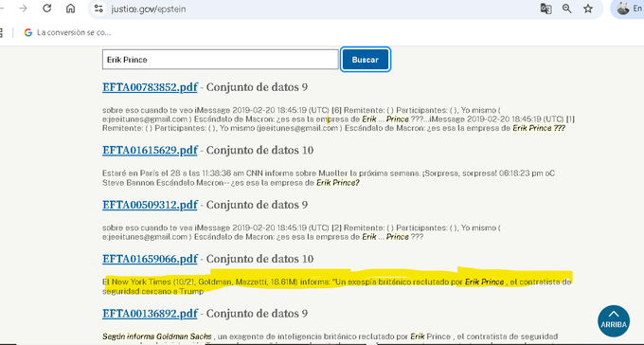Open EFTA00783852.pdf link
Viewport: 644px width, 345px height.
[150, 87]
